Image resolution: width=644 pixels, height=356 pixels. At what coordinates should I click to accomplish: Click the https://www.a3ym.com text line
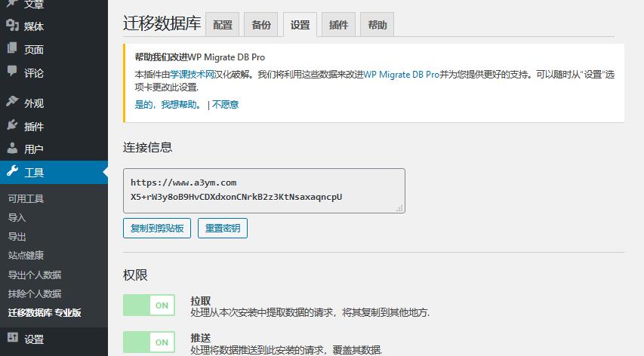pos(183,183)
